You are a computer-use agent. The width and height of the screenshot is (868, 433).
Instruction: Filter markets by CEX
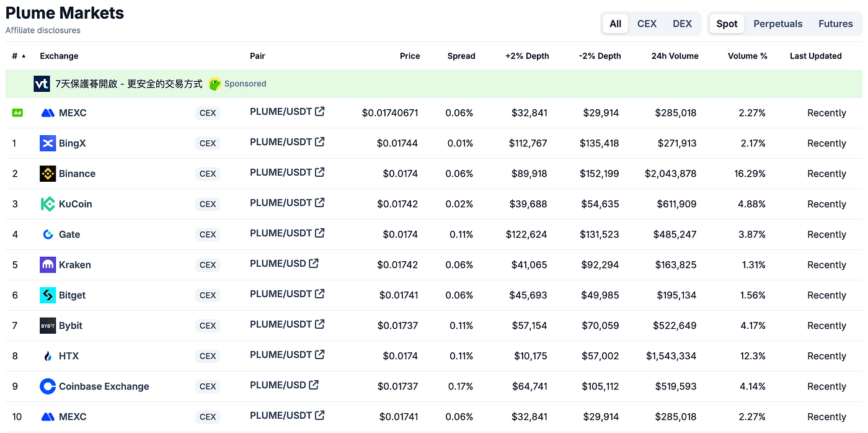647,24
